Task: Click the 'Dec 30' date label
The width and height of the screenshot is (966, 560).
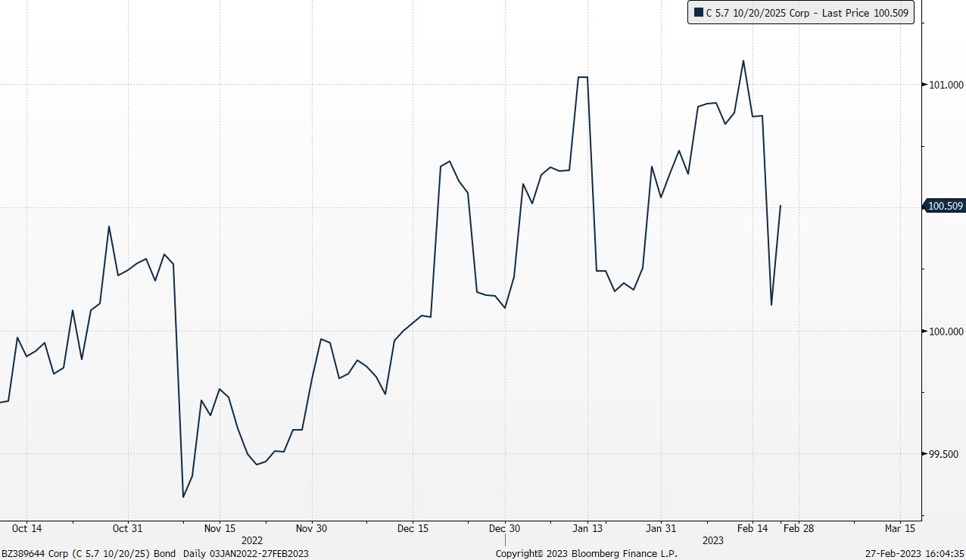Action: tap(504, 528)
